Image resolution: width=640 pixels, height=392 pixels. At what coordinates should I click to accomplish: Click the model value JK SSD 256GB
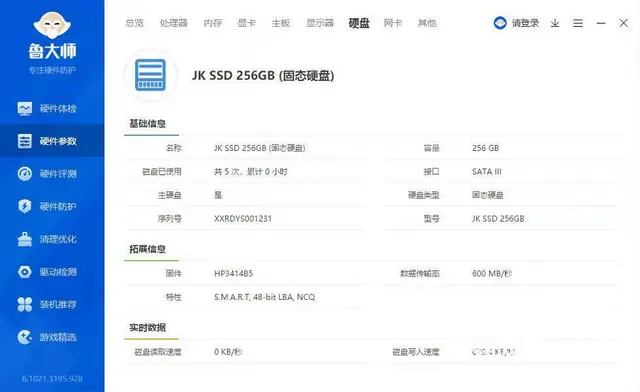pos(498,218)
